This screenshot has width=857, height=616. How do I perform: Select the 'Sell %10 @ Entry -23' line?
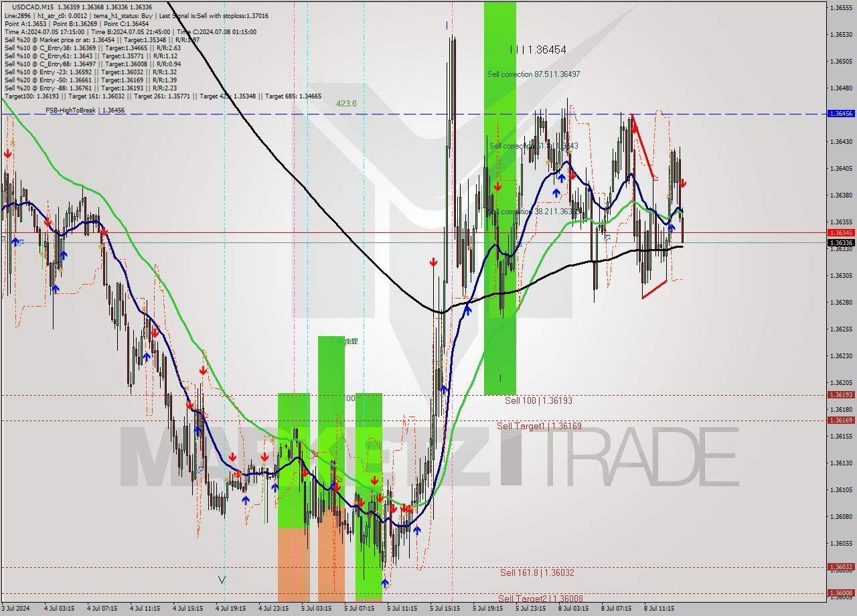[x=90, y=72]
